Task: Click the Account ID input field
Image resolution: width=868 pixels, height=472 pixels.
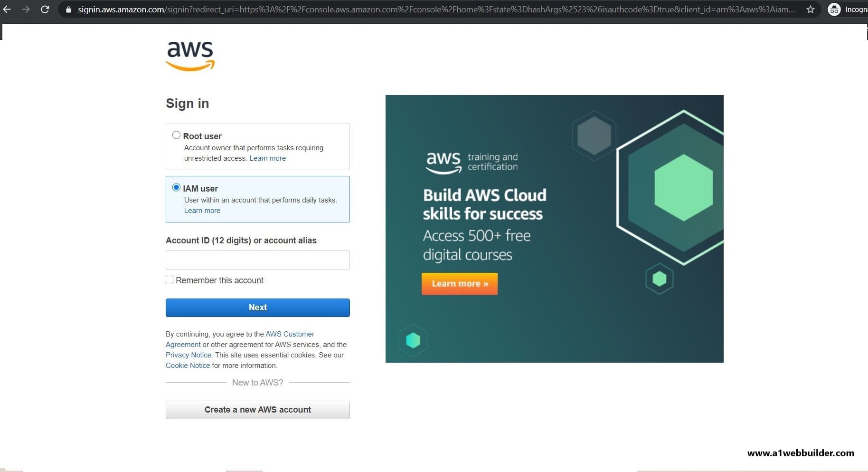Action: [257, 260]
